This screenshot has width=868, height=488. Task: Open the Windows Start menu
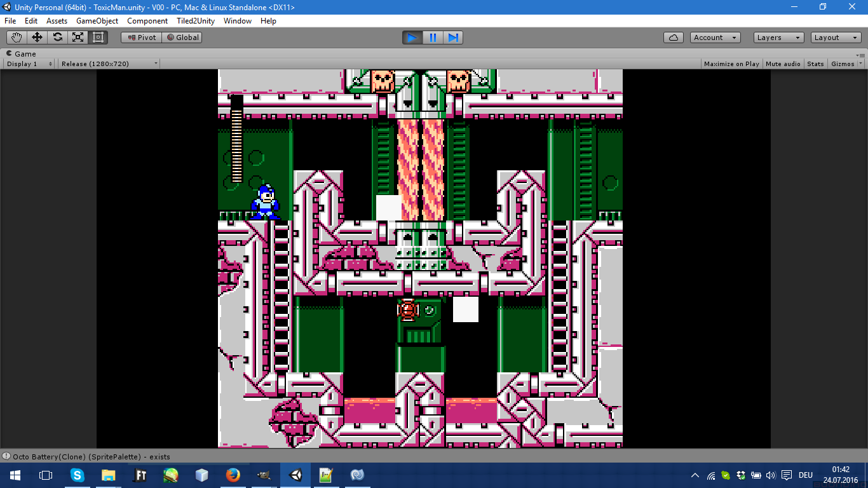pyautogui.click(x=15, y=475)
